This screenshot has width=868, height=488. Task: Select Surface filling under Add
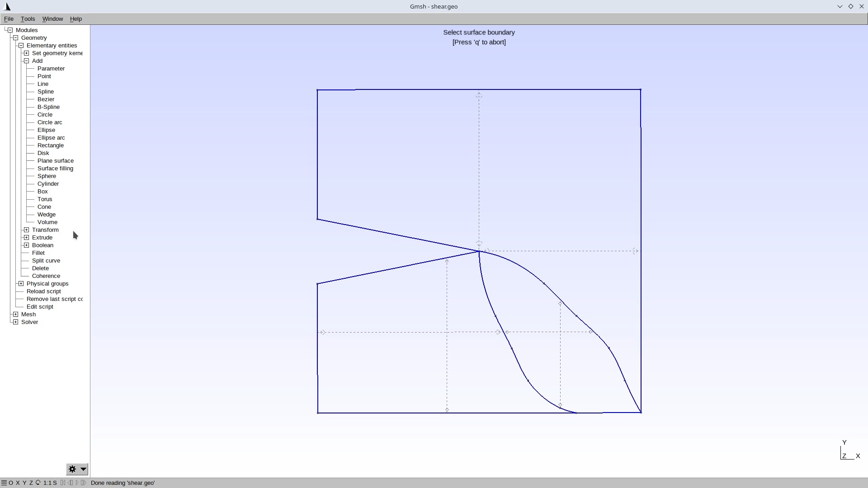(x=55, y=168)
